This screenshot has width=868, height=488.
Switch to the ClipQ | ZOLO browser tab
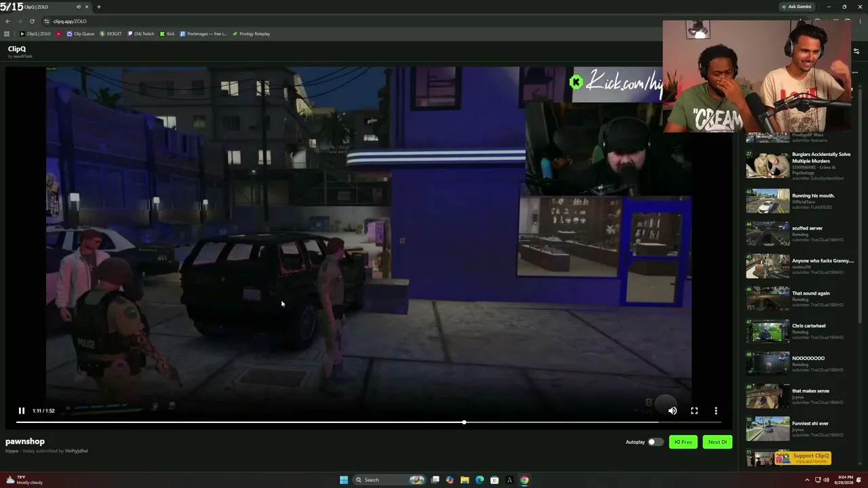(x=47, y=7)
